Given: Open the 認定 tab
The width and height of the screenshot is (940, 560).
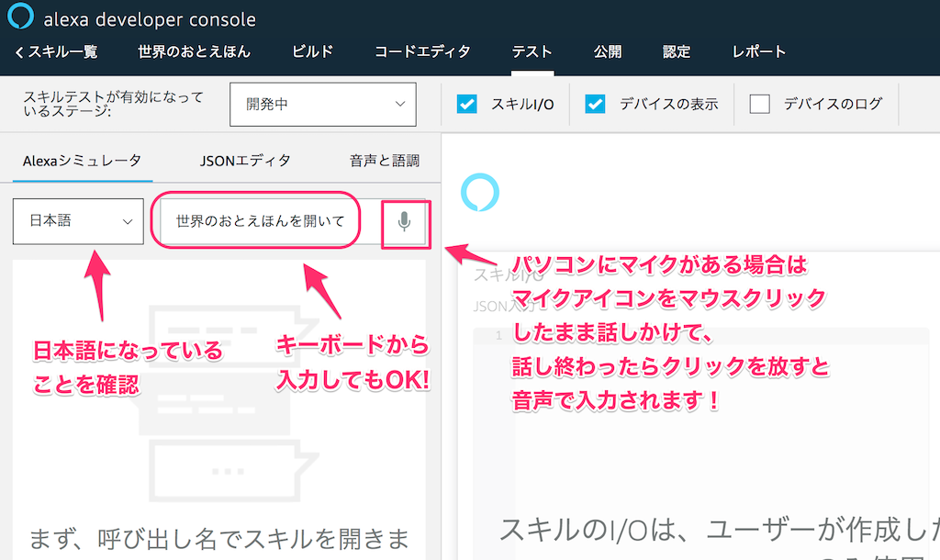Looking at the screenshot, I should coord(677,52).
